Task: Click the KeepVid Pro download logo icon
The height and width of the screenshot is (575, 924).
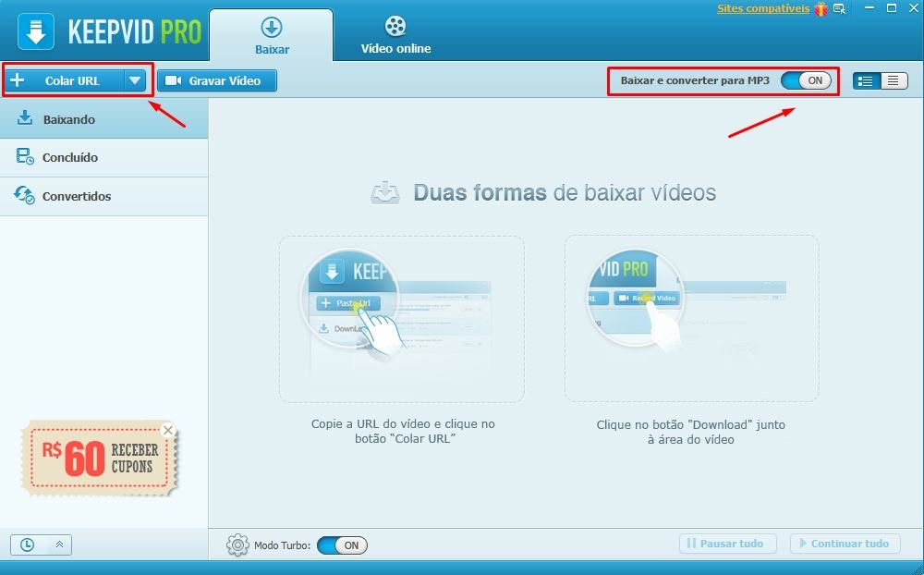Action: tap(36, 31)
